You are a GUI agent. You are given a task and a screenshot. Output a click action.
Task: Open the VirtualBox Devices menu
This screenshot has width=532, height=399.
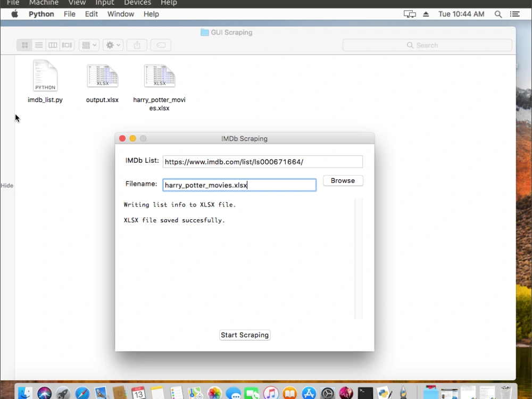point(137,3)
